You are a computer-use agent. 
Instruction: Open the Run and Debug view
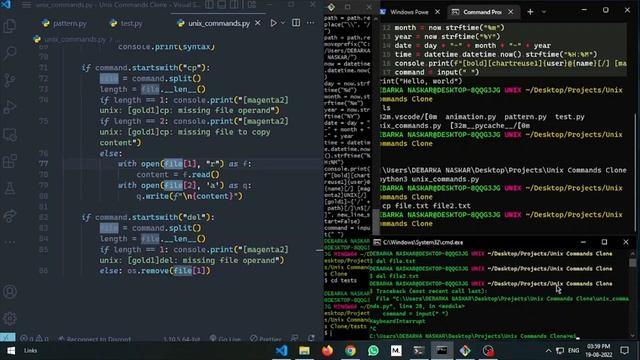click(10, 107)
